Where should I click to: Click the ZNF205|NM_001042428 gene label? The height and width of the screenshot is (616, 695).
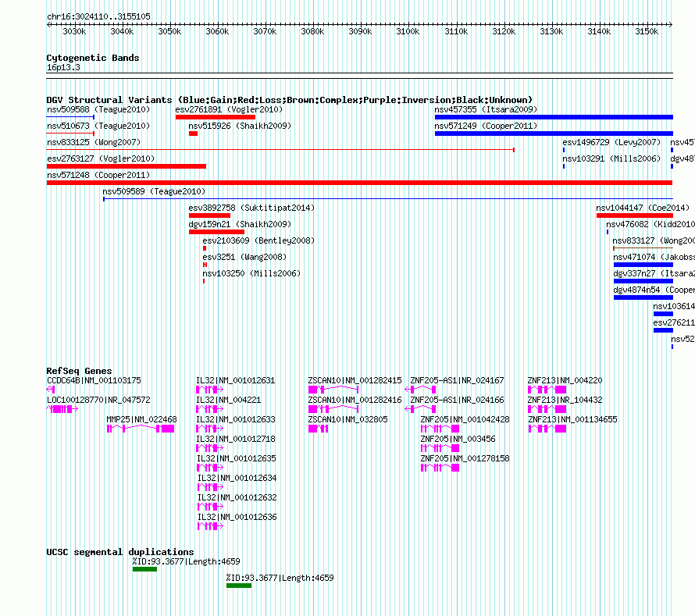coord(465,419)
